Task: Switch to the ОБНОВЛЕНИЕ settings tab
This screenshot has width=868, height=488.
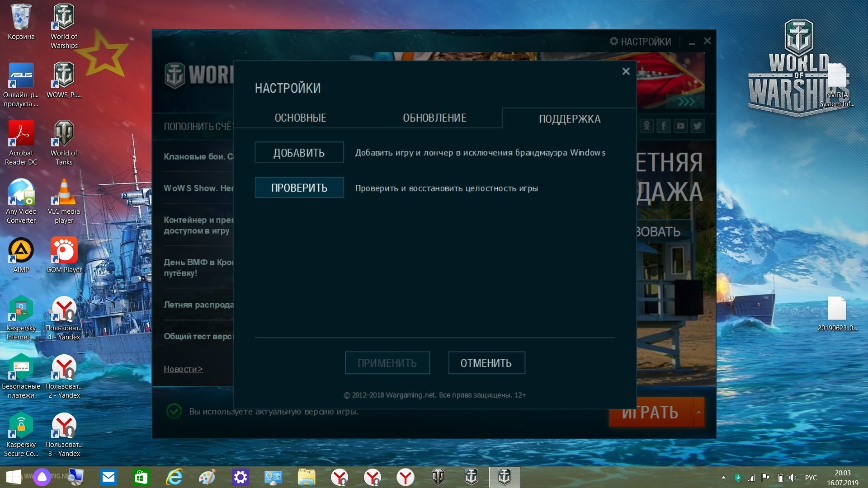Action: pos(434,118)
